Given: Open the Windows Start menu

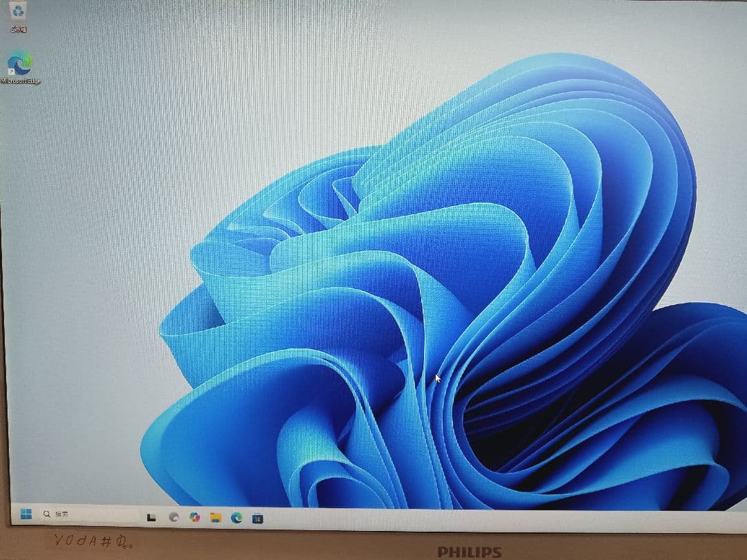Looking at the screenshot, I should pyautogui.click(x=26, y=514).
